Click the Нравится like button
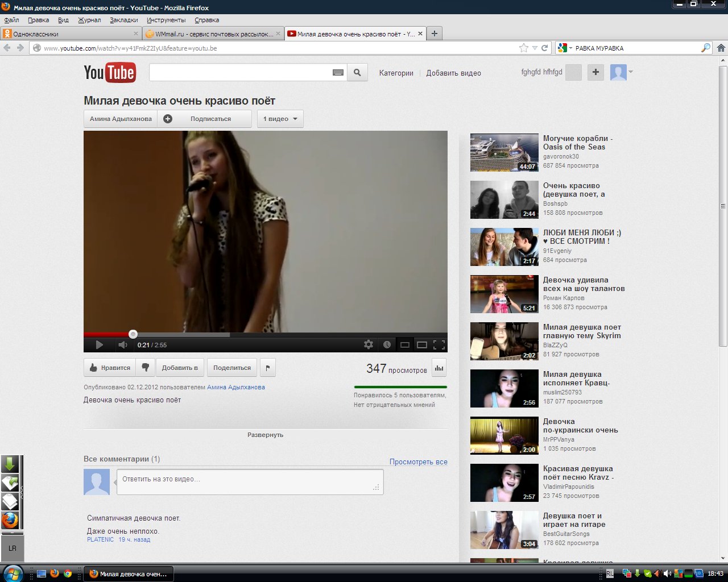728x582 pixels. (110, 368)
